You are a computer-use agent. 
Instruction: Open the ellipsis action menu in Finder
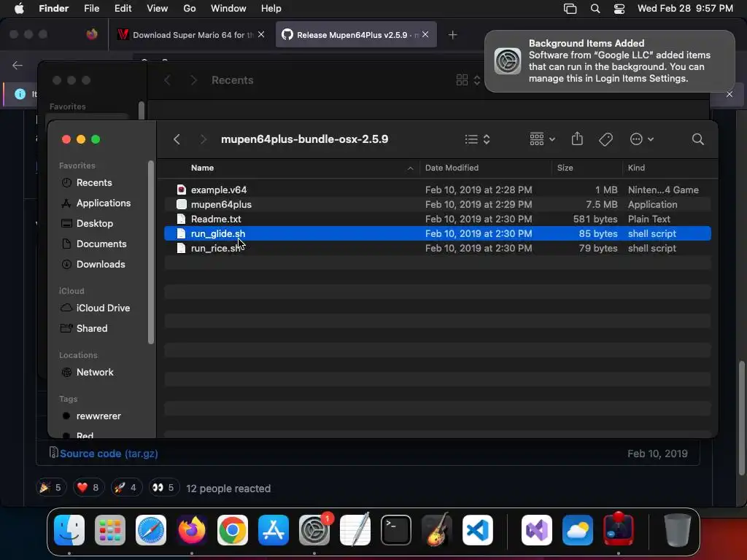[x=641, y=139]
